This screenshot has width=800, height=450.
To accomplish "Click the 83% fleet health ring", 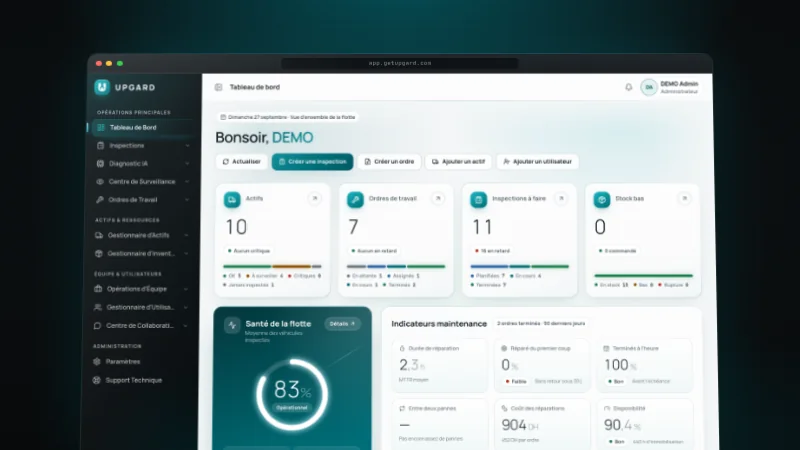I will coord(292,394).
